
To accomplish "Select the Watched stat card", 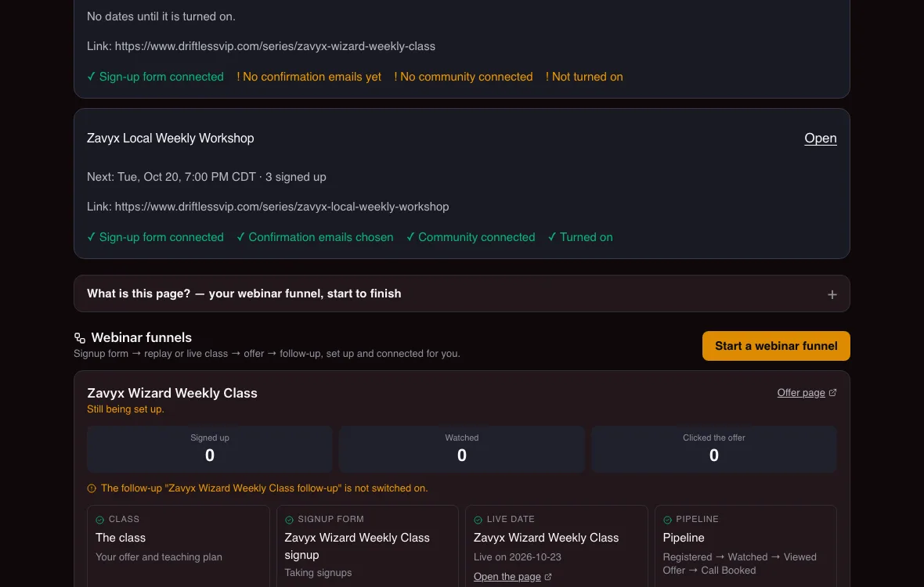I will [x=461, y=448].
